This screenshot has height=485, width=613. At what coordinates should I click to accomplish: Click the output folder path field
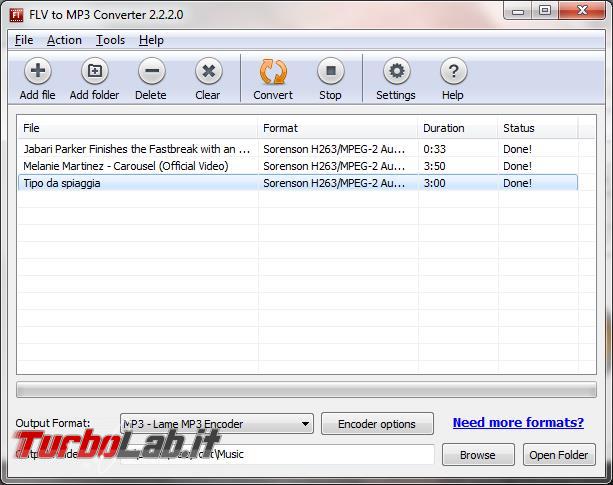(277, 454)
